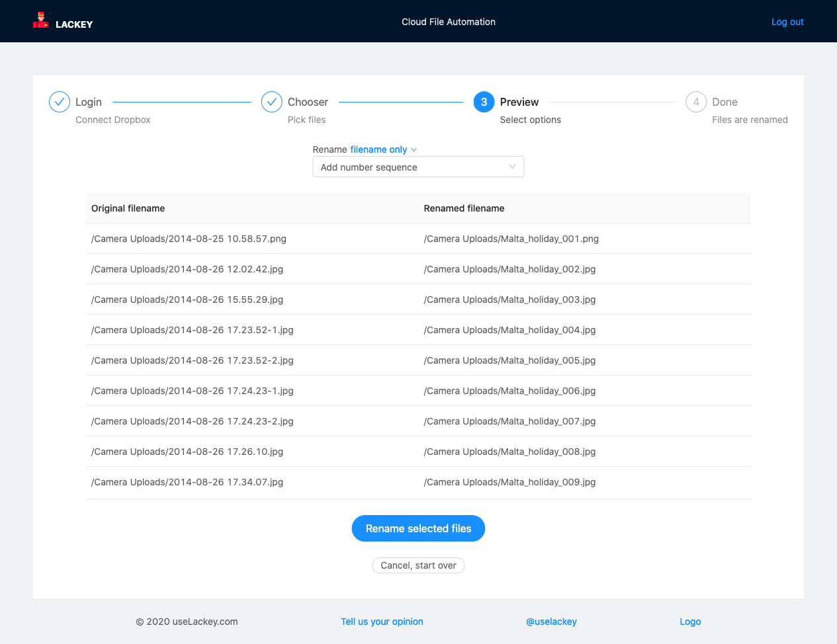The image size is (837, 644).
Task: Click the Login step checkmark circle
Action: (60, 102)
